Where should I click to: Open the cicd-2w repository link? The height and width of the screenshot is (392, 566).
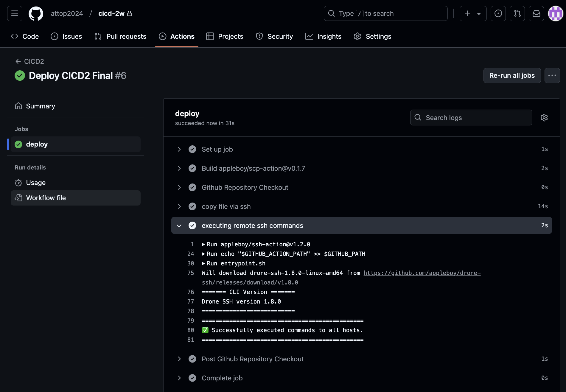pos(111,13)
